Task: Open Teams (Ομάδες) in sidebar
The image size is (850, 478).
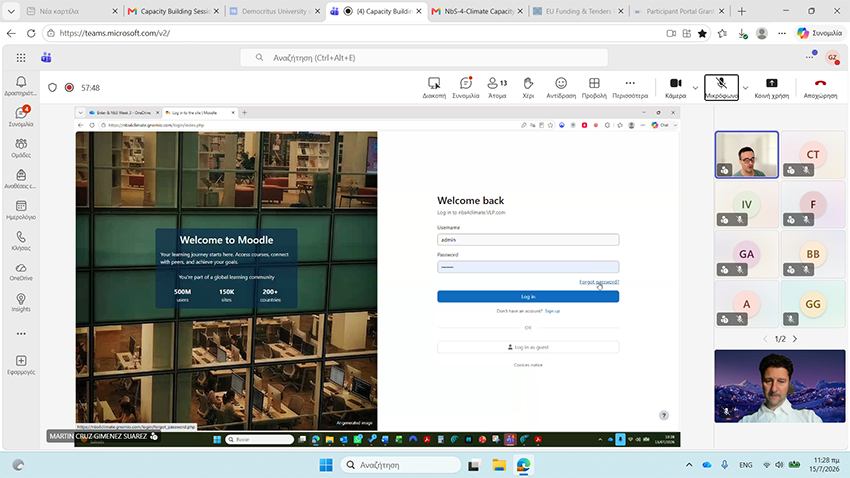Action: [x=21, y=147]
